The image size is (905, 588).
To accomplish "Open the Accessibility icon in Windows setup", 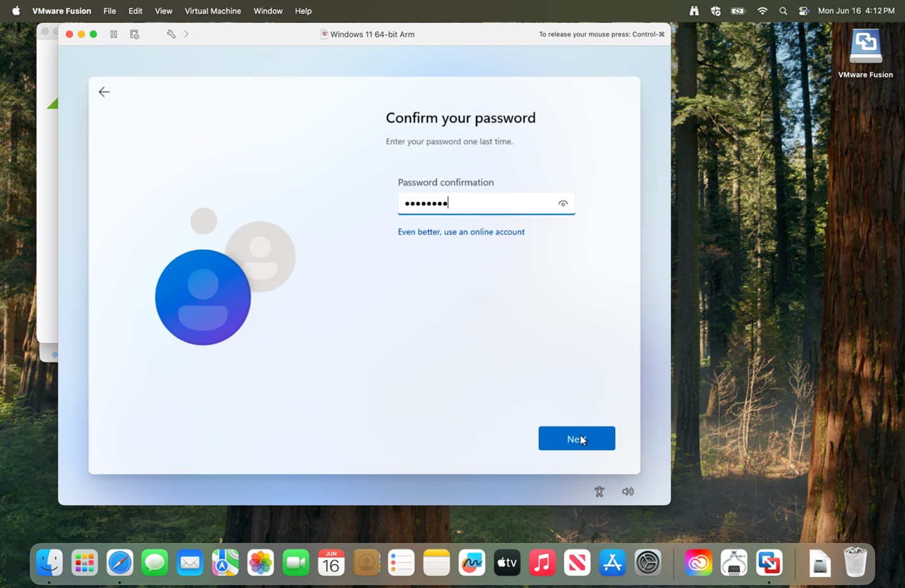I will click(599, 492).
